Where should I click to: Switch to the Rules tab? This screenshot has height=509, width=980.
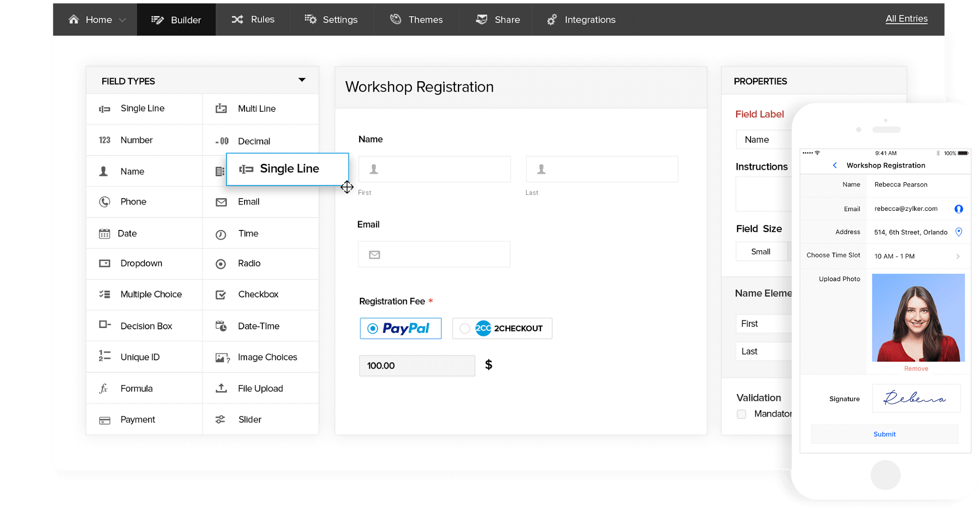(253, 19)
